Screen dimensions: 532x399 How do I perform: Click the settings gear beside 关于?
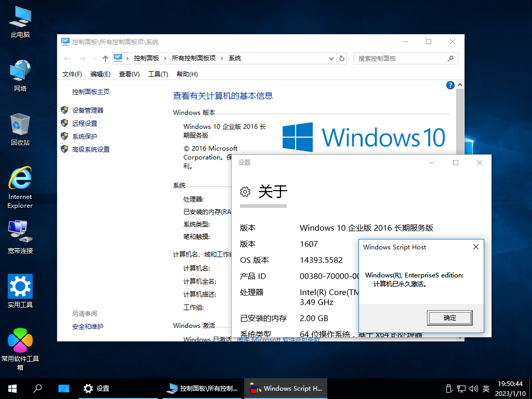[245, 192]
